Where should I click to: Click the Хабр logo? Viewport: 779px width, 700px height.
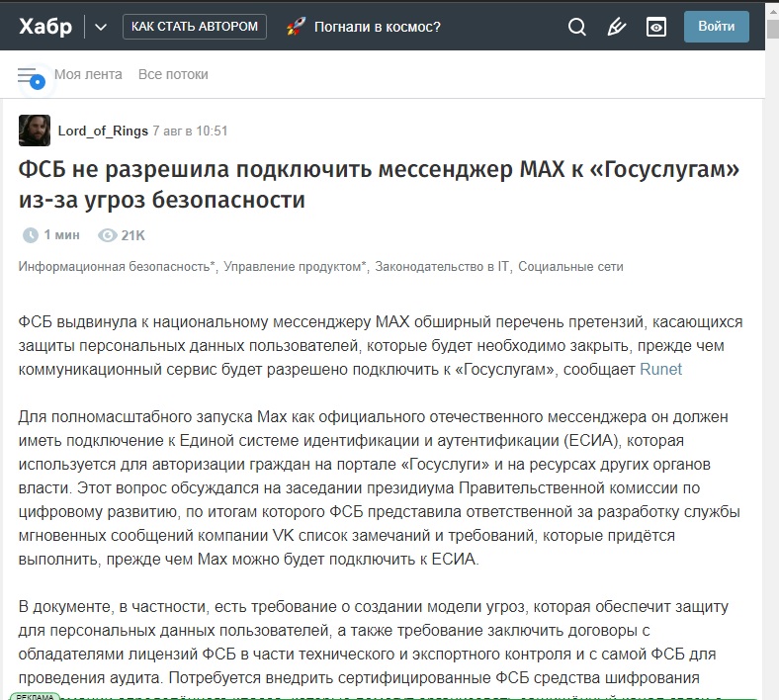[x=45, y=27]
